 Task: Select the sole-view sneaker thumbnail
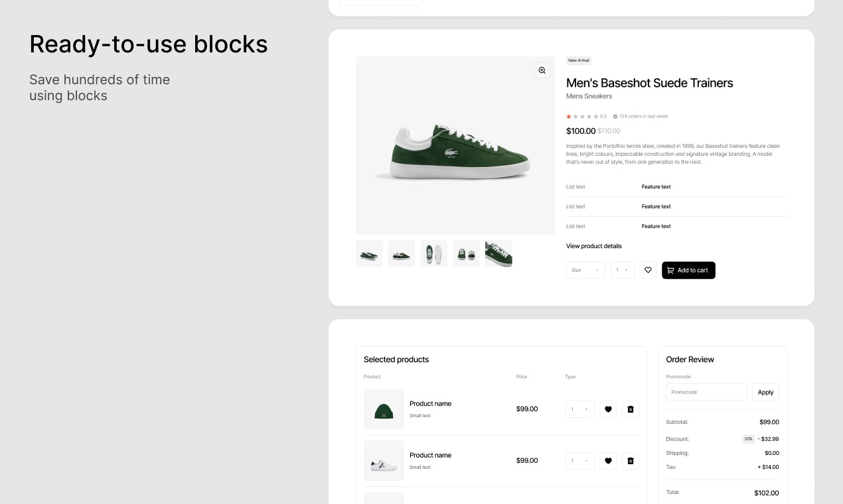coord(433,253)
